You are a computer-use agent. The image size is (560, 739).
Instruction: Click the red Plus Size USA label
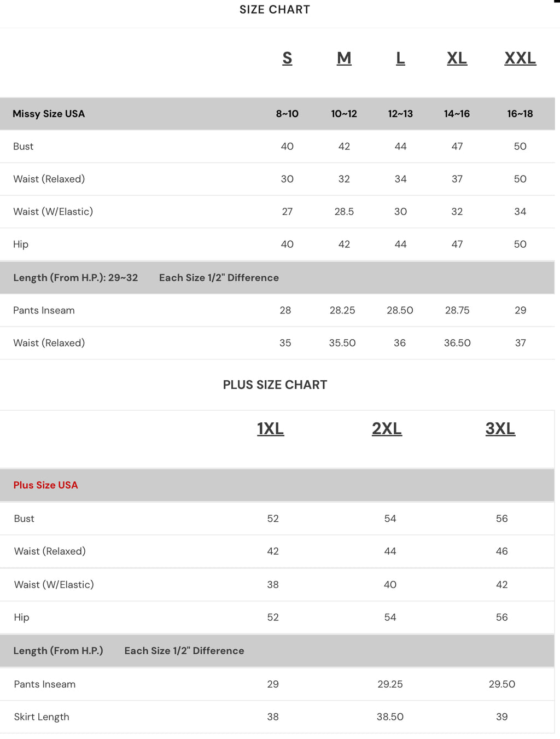(46, 485)
